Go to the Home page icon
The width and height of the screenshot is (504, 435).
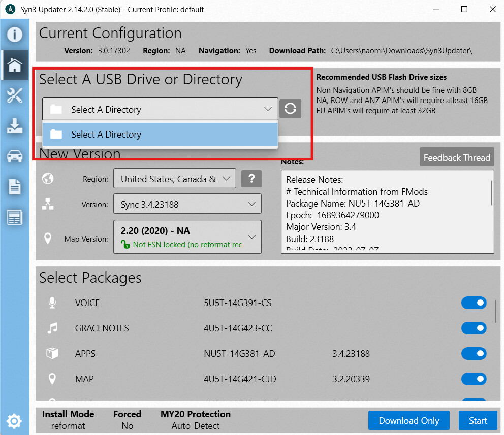14,65
